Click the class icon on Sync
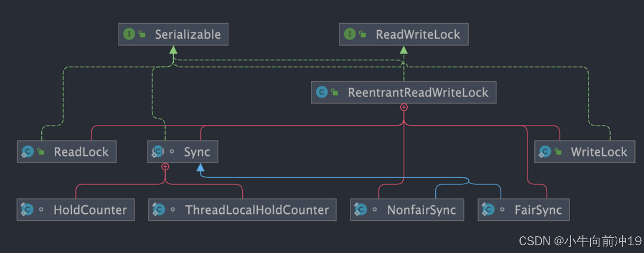The width and height of the screenshot is (644, 253). coord(158,152)
